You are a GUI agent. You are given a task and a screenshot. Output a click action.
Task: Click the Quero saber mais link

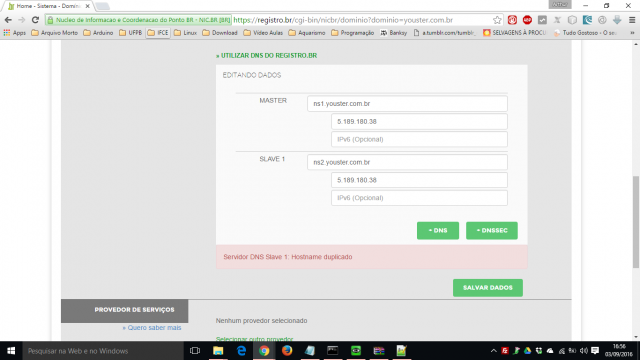coord(152,328)
